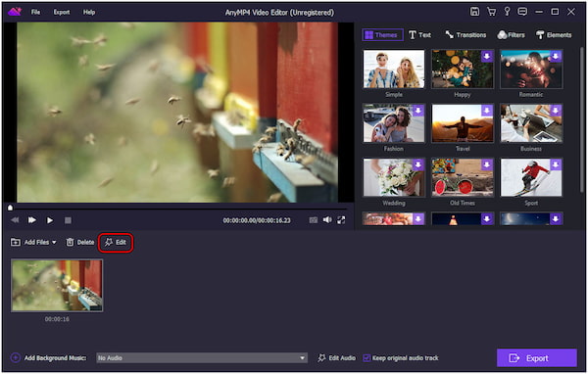Screen dimensions: 588x374
Task: Download the Wedding theme
Action: (x=418, y=164)
